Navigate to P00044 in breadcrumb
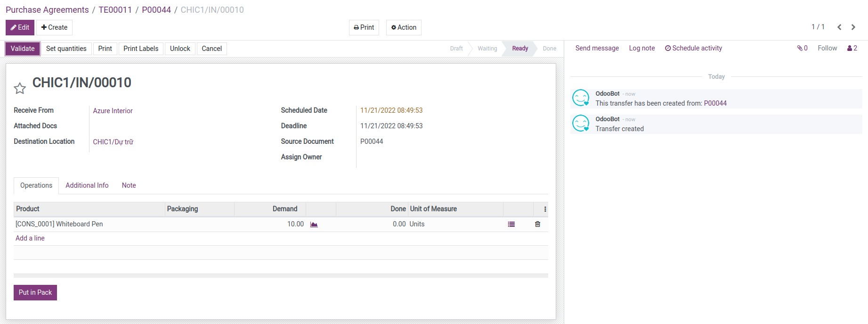 coord(156,10)
